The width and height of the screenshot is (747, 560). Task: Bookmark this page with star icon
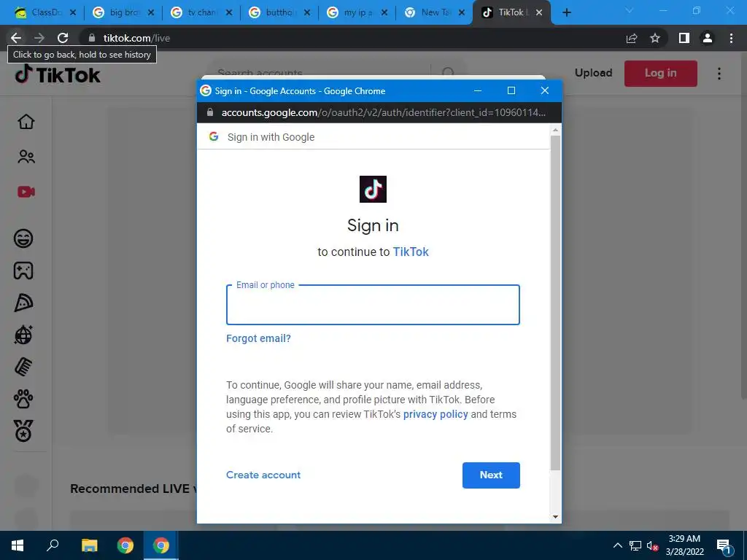[x=655, y=38]
